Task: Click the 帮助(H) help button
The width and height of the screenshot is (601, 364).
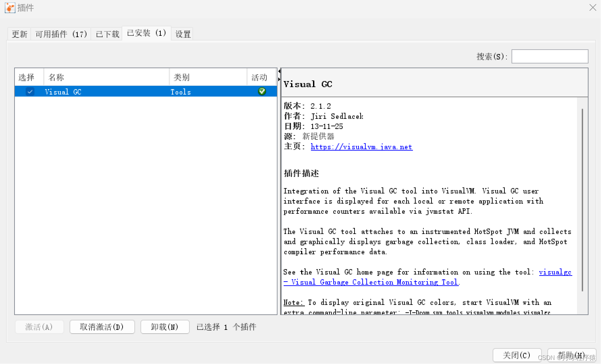Action: tap(572, 355)
